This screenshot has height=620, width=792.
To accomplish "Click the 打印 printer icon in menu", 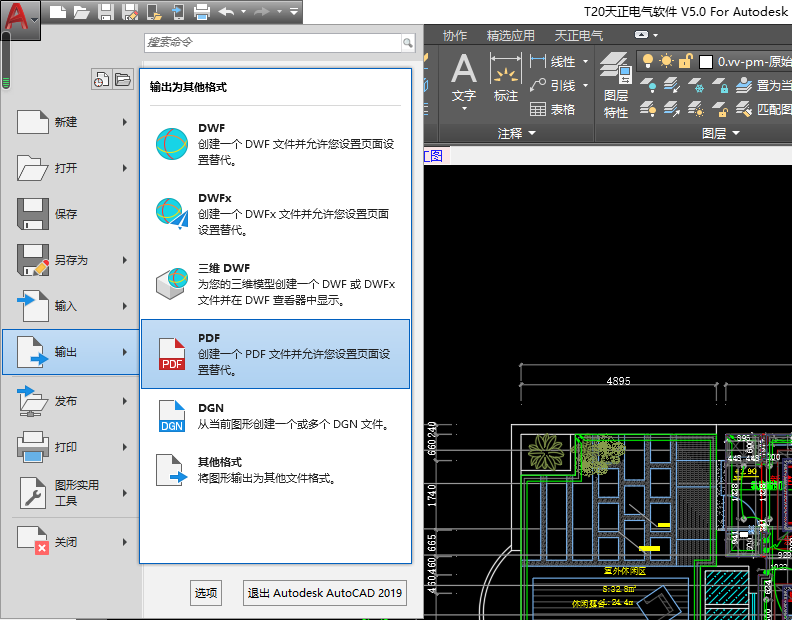I will coord(32,447).
